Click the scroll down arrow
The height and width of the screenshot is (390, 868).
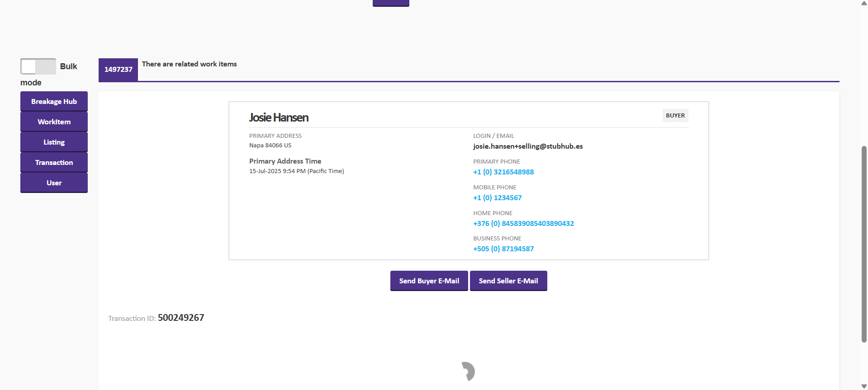864,386
